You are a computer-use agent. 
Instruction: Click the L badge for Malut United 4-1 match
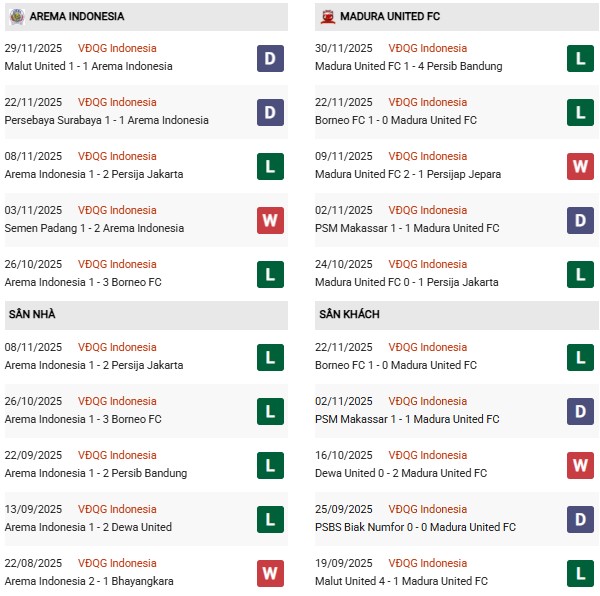tap(581, 573)
